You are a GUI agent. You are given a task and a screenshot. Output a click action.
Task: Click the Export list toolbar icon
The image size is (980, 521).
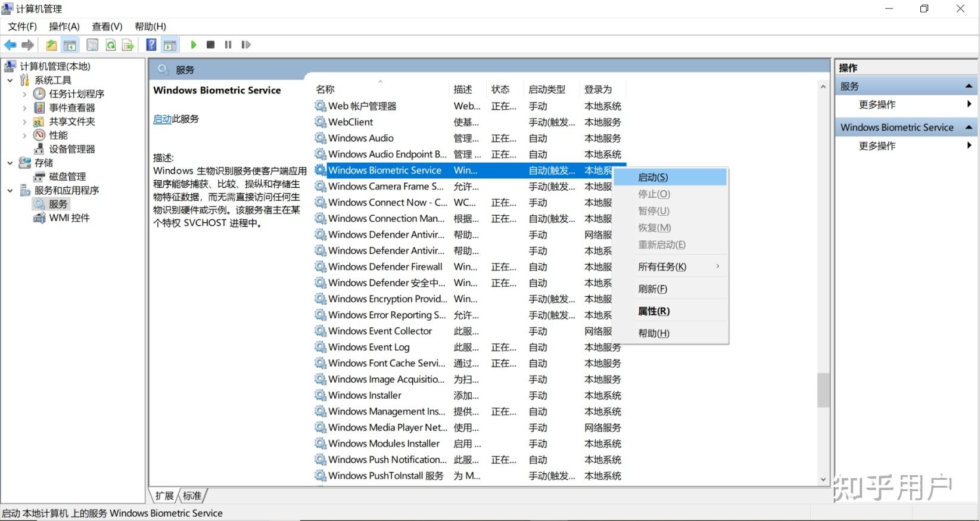[x=127, y=45]
